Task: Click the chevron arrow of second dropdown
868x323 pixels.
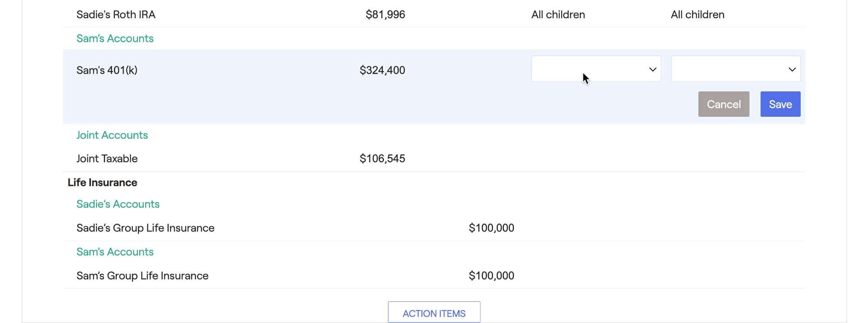Action: (x=792, y=70)
